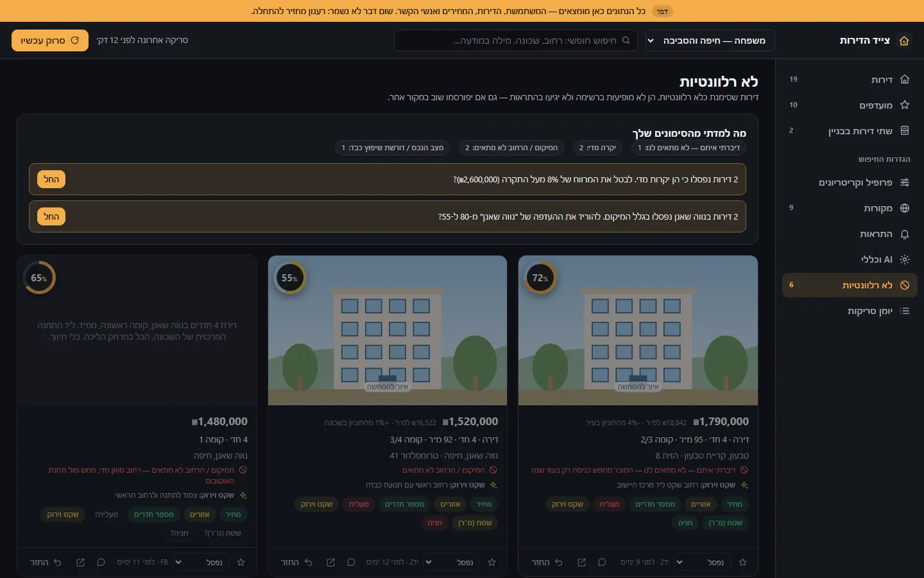Select the המיקום / הרחוב לא מתאים: 2 chip
The image size is (924, 578).
pyautogui.click(x=511, y=148)
